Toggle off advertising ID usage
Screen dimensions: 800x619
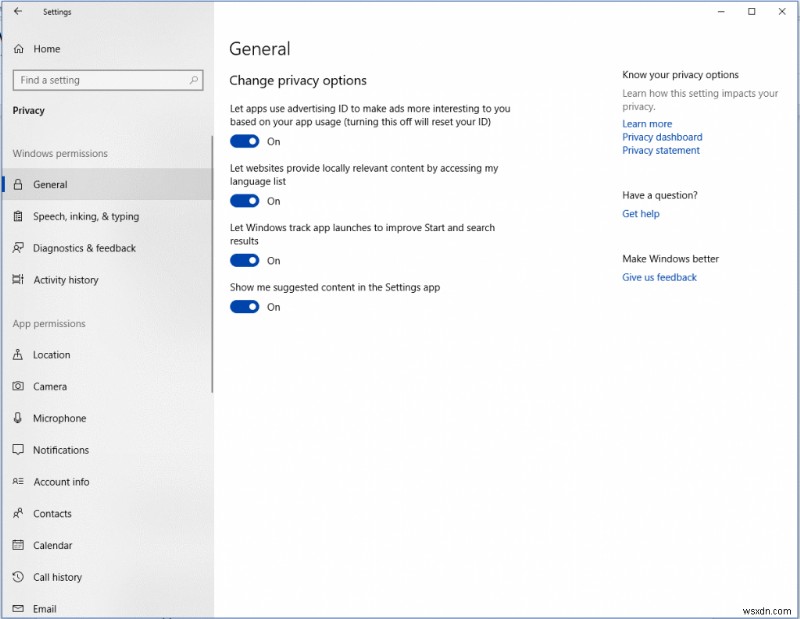[245, 141]
